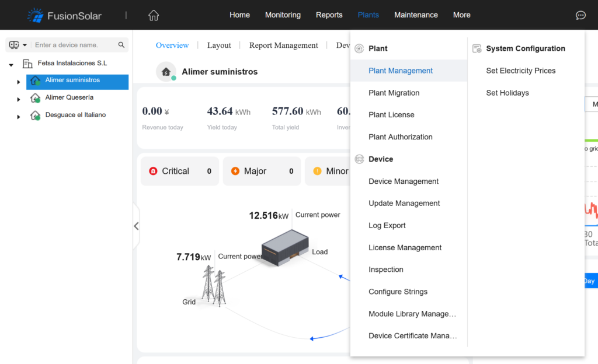598x364 pixels.
Task: Open the chat messages icon
Action: point(580,15)
